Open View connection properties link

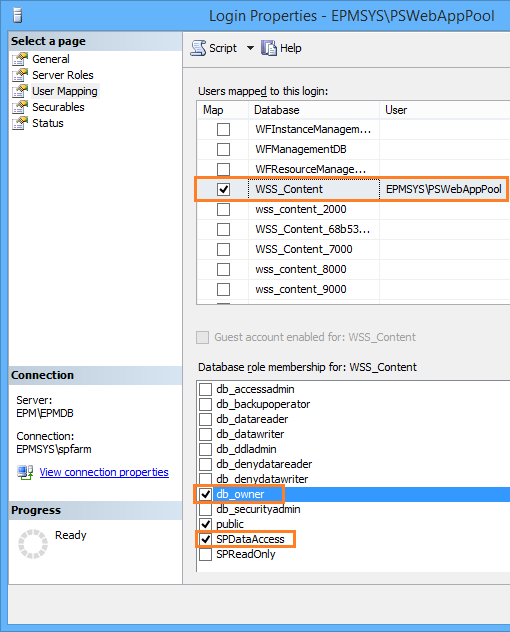click(104, 472)
